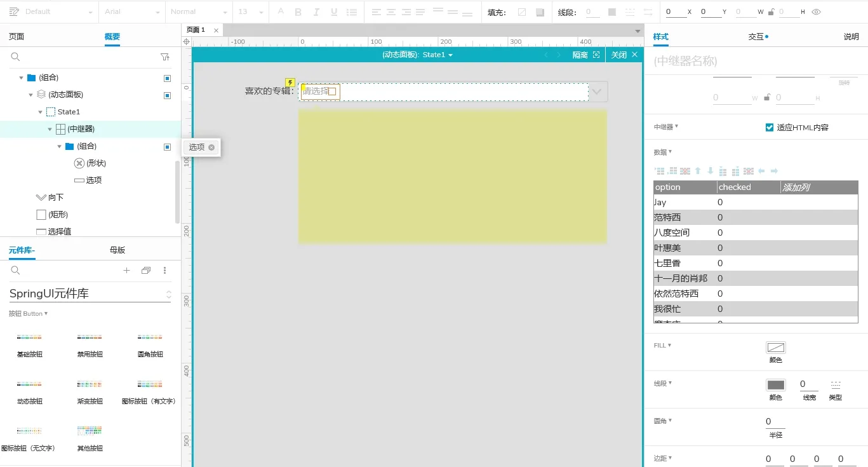Switch to the 母版 tab
Viewport: 868px width, 467px height.
click(117, 250)
